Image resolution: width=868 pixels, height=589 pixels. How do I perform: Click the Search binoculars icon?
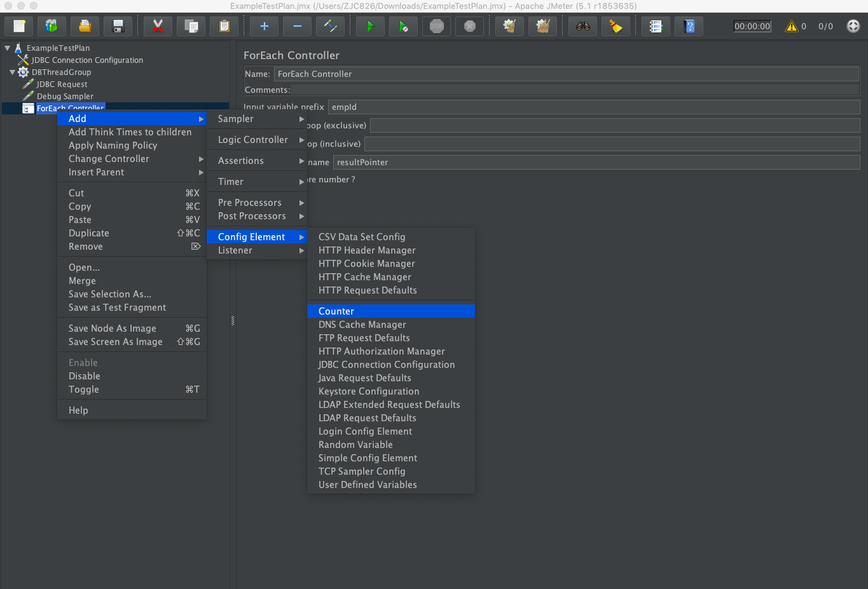pyautogui.click(x=583, y=26)
